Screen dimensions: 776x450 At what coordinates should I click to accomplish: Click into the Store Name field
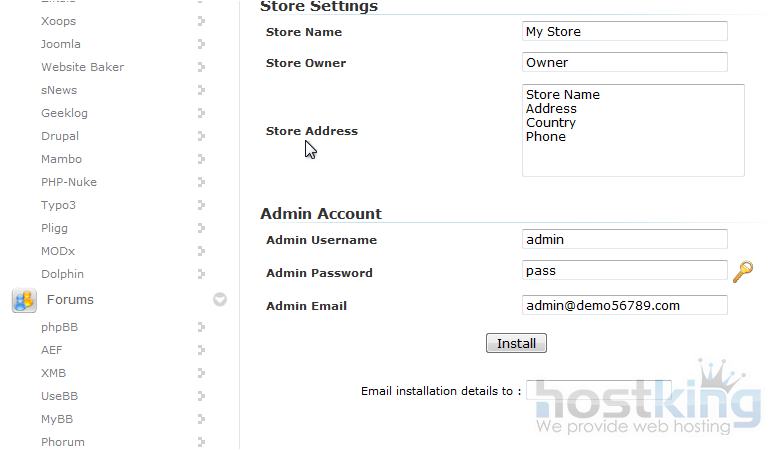(x=624, y=32)
